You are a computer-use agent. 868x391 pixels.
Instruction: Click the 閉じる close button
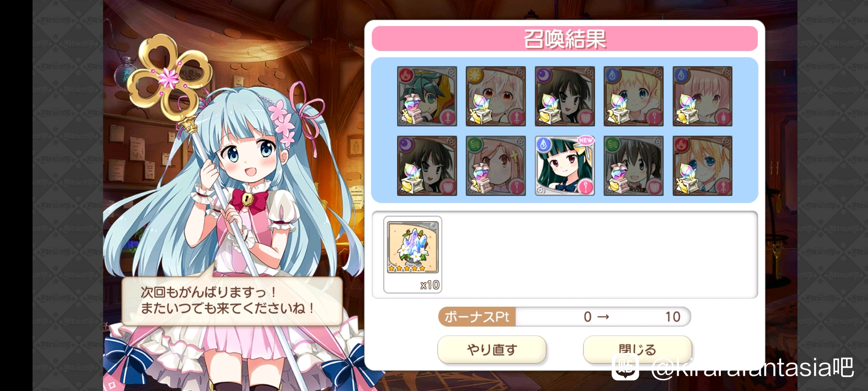638,349
